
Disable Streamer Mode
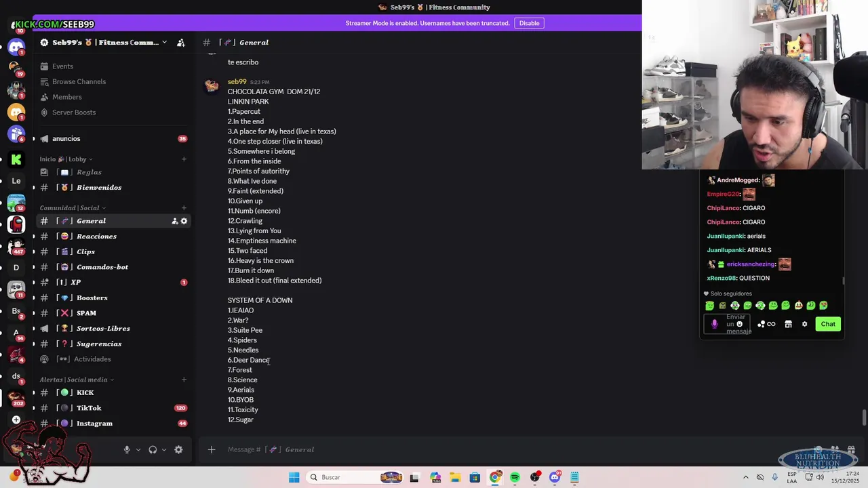point(529,23)
